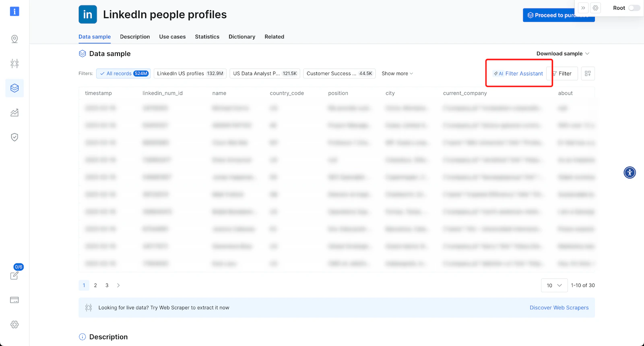Go to page 2

point(95,285)
